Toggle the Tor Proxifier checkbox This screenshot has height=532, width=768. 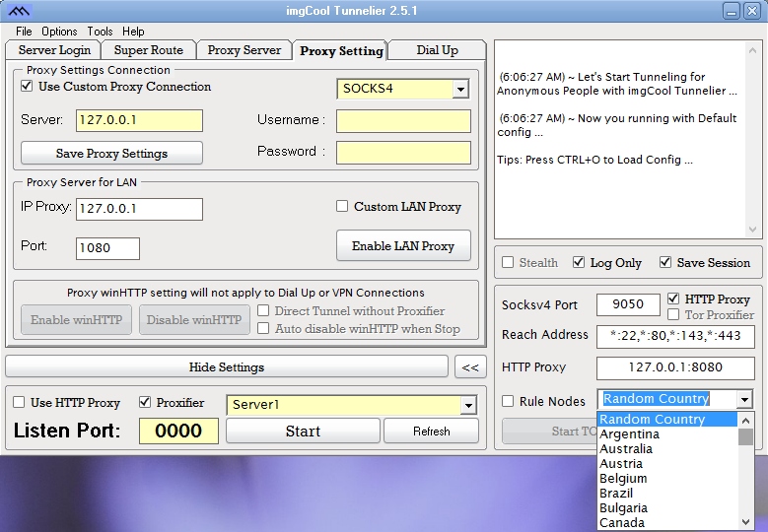[x=673, y=314]
